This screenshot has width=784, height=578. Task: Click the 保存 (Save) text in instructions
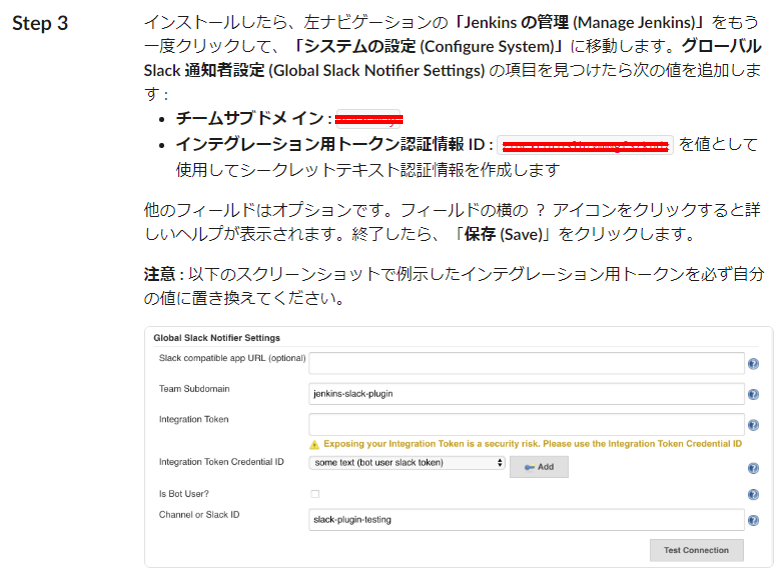tap(503, 234)
